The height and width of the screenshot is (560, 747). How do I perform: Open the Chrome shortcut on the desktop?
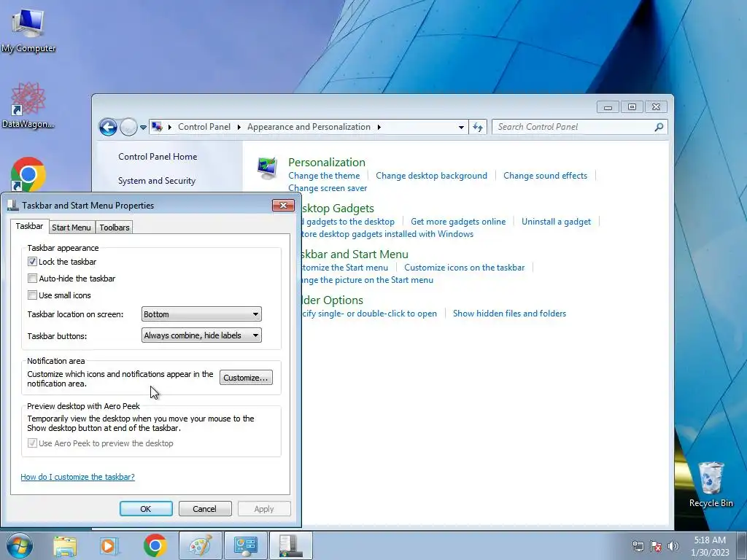click(28, 174)
